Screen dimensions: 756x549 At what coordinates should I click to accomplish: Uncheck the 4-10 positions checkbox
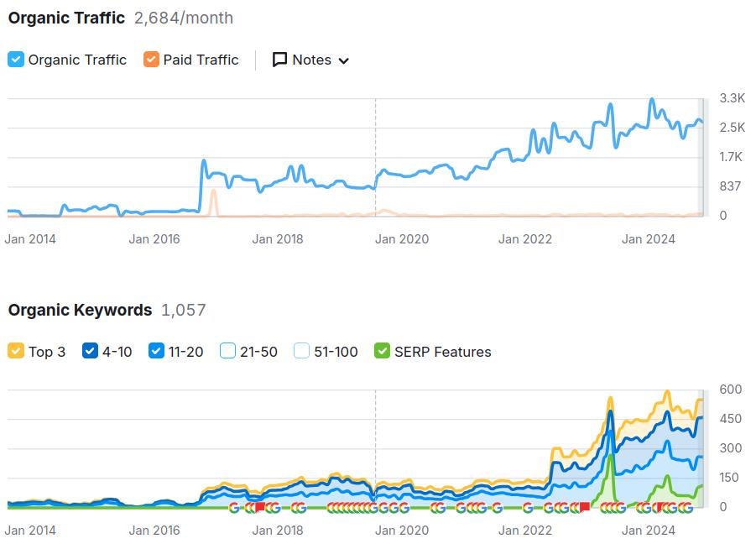click(x=90, y=352)
